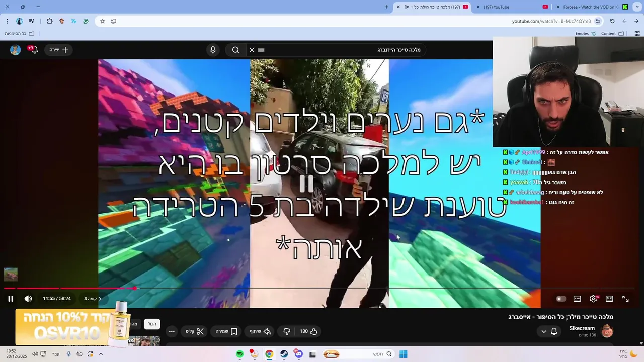Save (שמירה) the video to playlist

[226, 331]
